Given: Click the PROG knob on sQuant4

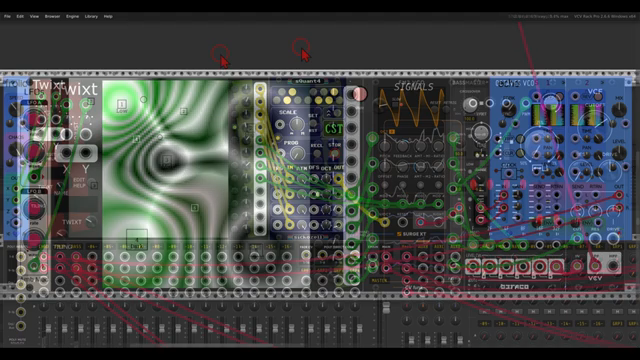Looking at the screenshot, I should click(298, 153).
